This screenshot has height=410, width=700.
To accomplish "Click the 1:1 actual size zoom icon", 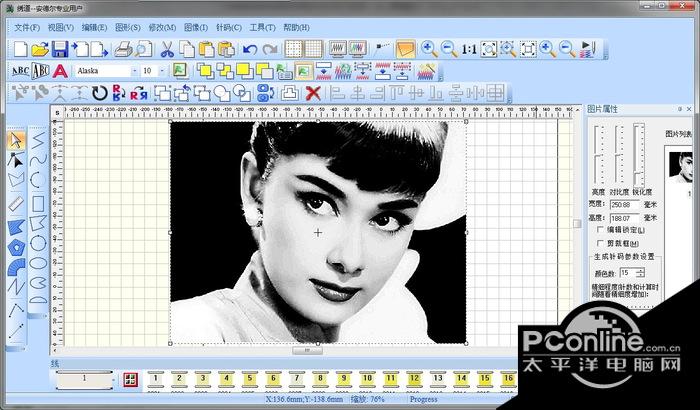I will [x=469, y=49].
